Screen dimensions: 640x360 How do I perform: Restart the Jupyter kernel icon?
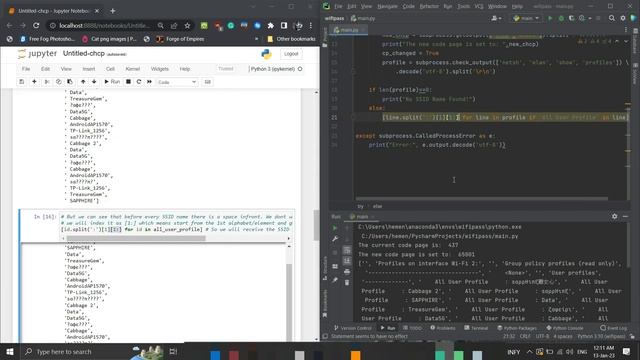(139, 82)
